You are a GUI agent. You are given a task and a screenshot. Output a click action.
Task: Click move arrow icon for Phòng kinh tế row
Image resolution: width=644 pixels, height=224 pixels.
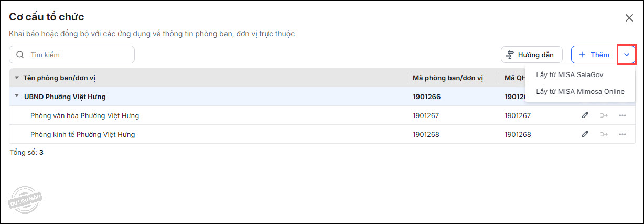point(604,134)
